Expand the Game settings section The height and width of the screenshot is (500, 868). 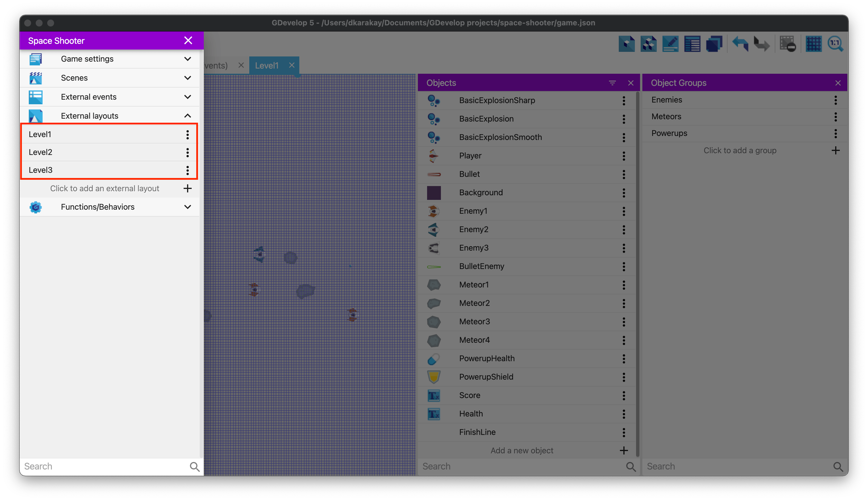187,59
